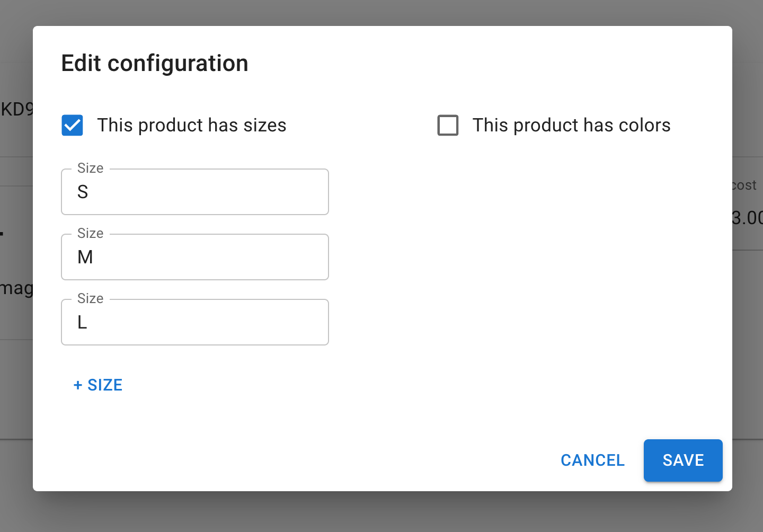Viewport: 763px width, 532px height.
Task: Click the plus sign beside SIZE
Action: click(x=78, y=385)
